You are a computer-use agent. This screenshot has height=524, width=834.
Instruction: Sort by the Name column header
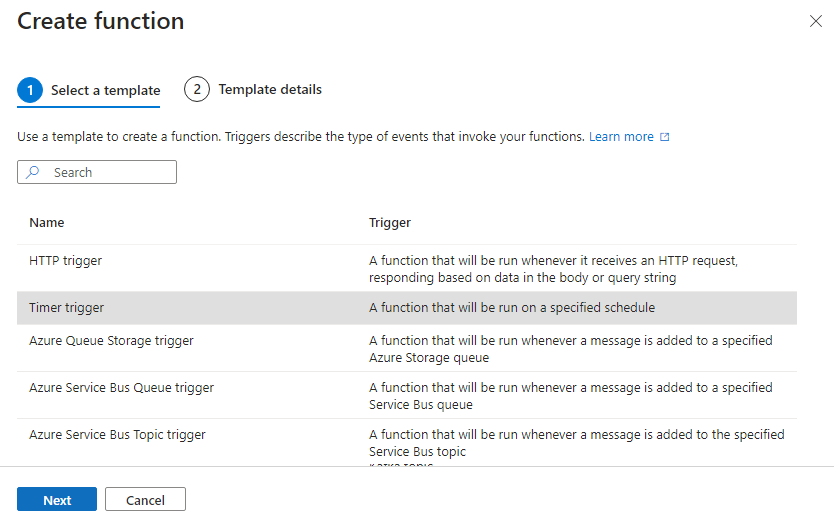pyautogui.click(x=47, y=223)
